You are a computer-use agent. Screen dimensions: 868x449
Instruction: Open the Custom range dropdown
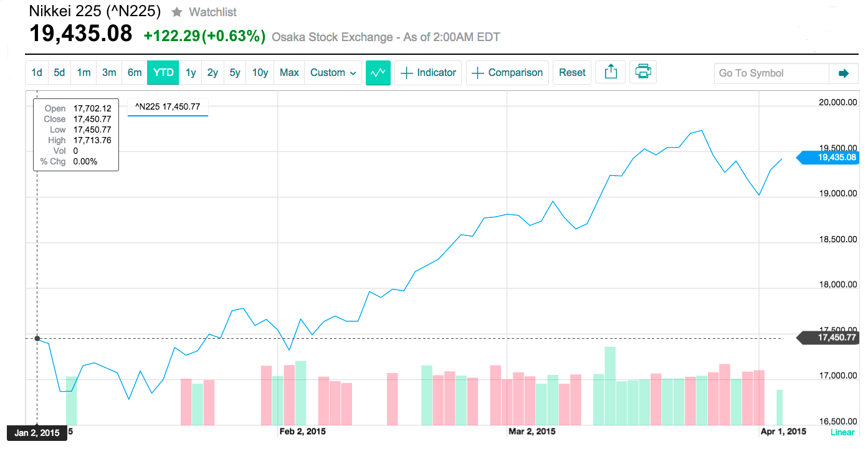[x=333, y=72]
